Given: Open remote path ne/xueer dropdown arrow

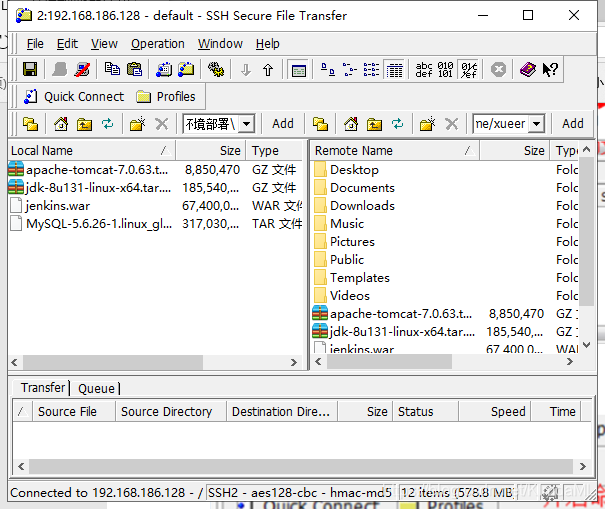Looking at the screenshot, I should click(x=536, y=124).
